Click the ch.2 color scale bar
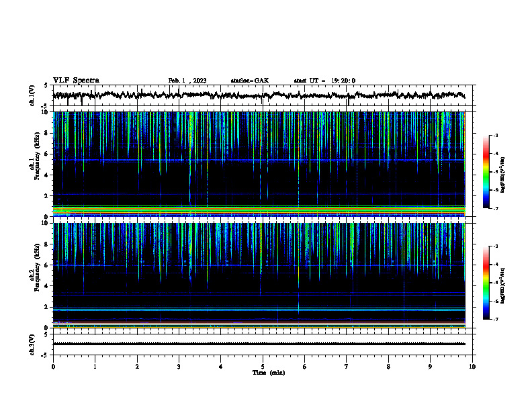The width and height of the screenshot is (532, 411). point(486,283)
